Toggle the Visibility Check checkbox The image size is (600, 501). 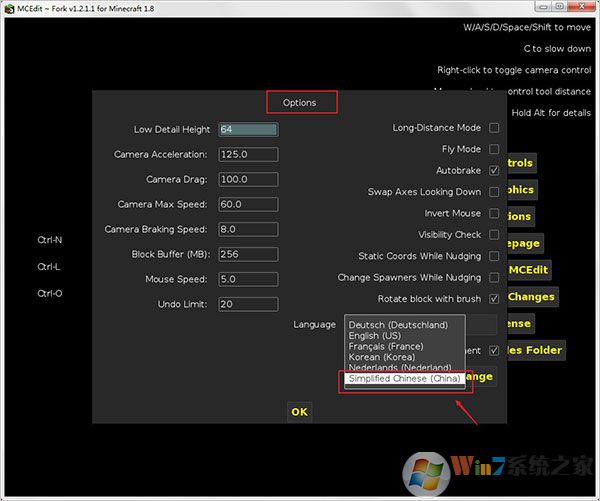click(x=494, y=235)
